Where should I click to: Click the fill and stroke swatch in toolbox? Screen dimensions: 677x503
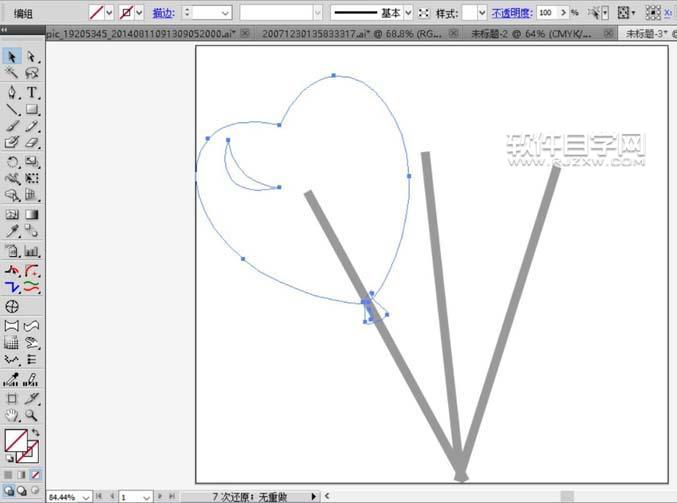[17, 440]
